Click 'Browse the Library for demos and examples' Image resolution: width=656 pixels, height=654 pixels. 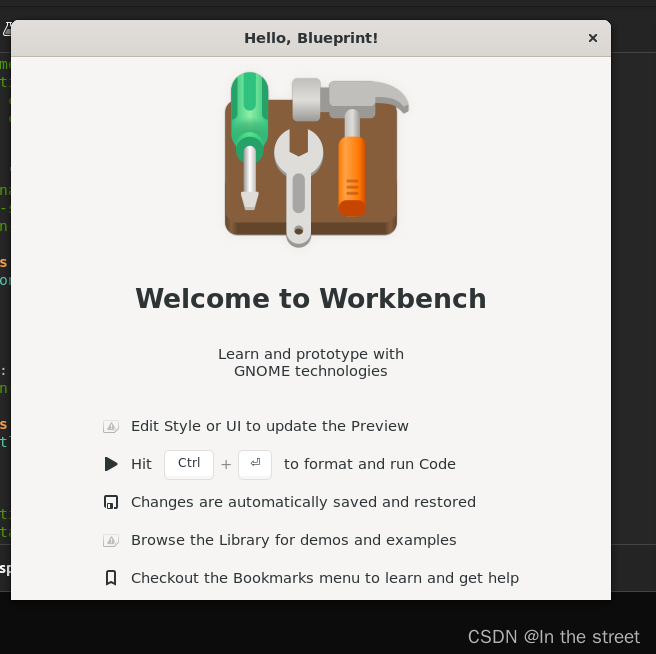point(293,540)
